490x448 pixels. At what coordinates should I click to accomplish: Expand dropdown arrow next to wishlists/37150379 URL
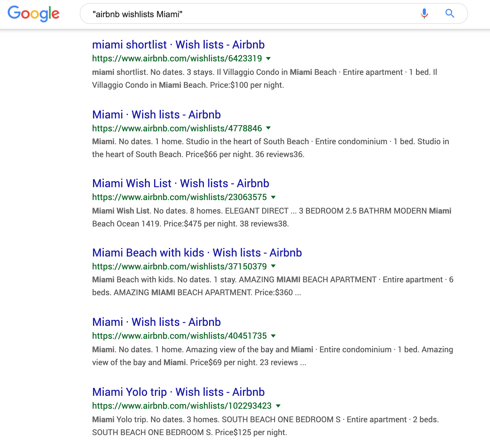pyautogui.click(x=273, y=266)
